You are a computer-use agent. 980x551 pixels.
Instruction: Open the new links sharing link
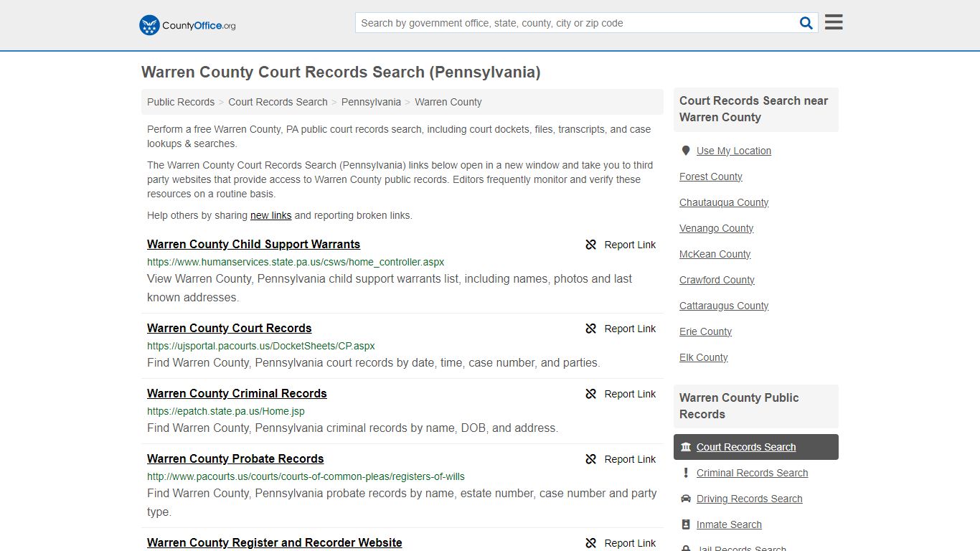pos(271,215)
